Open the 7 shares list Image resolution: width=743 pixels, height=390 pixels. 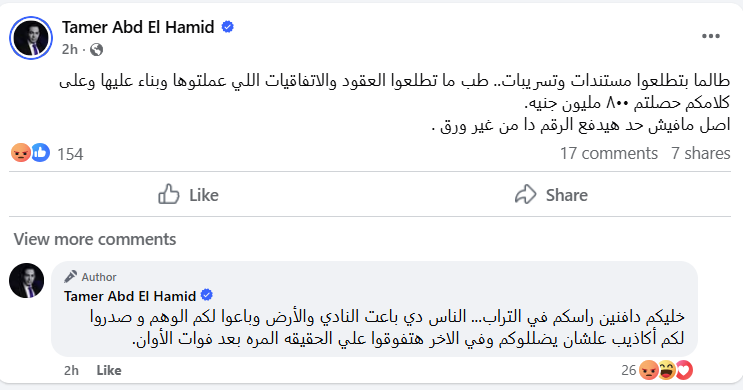(x=701, y=154)
